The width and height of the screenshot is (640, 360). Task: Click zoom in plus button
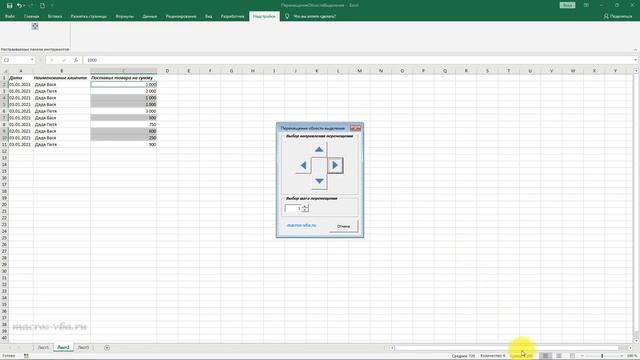pos(622,356)
